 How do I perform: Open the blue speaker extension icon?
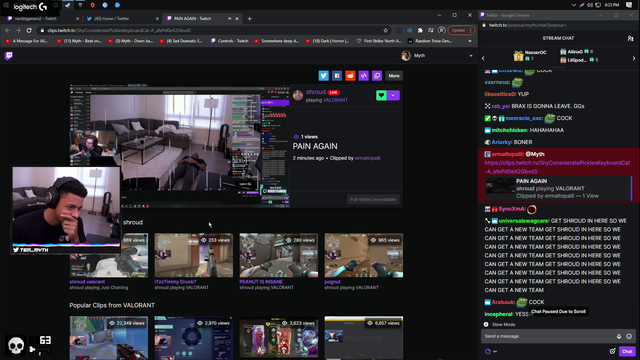pyautogui.click(x=409, y=30)
